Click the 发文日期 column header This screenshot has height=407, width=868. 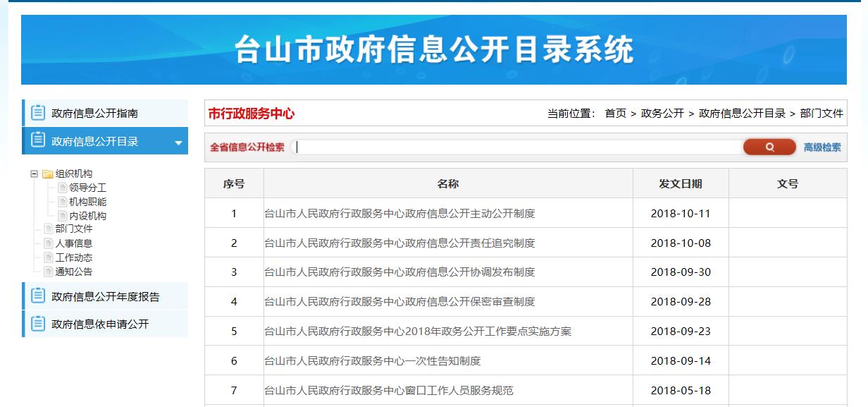681,183
